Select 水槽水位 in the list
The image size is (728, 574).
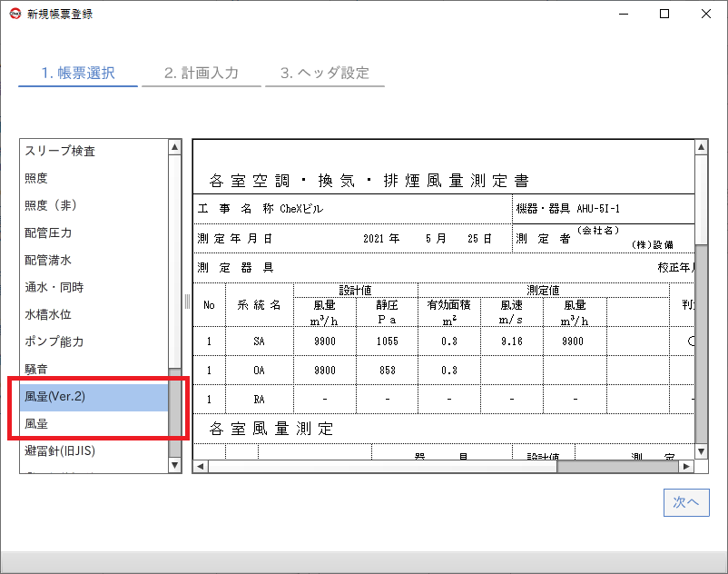coord(48,315)
